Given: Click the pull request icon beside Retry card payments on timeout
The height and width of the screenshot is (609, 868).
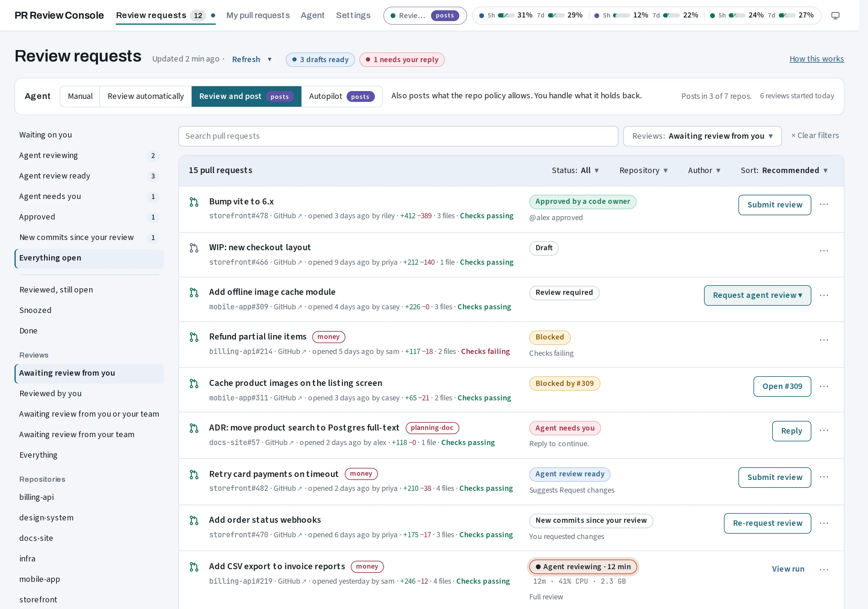Looking at the screenshot, I should [x=194, y=474].
